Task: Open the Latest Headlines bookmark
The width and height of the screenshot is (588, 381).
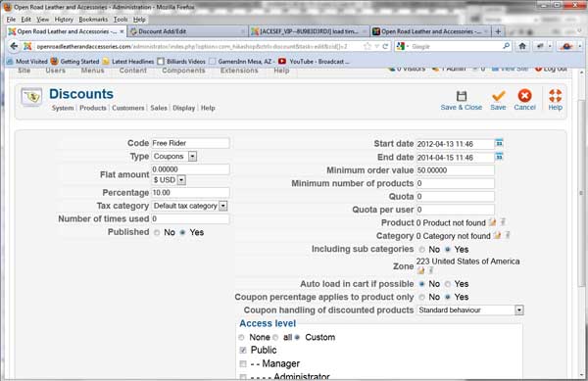Action: click(x=128, y=61)
